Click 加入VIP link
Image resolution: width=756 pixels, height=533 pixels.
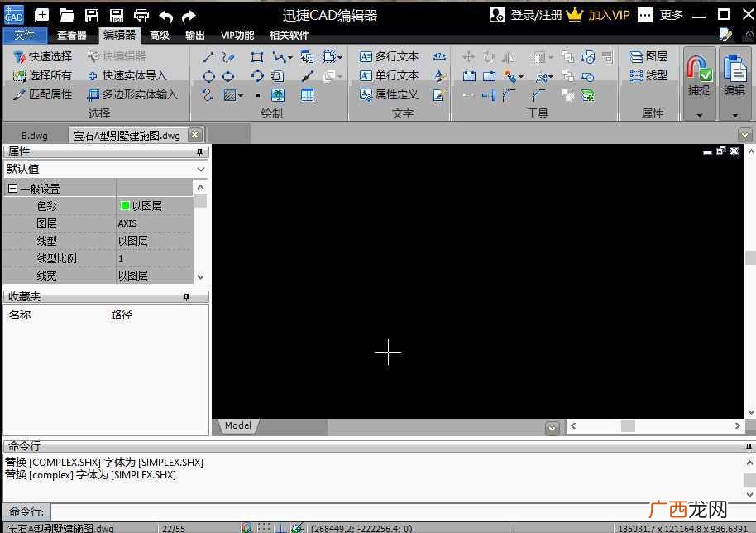tap(609, 15)
